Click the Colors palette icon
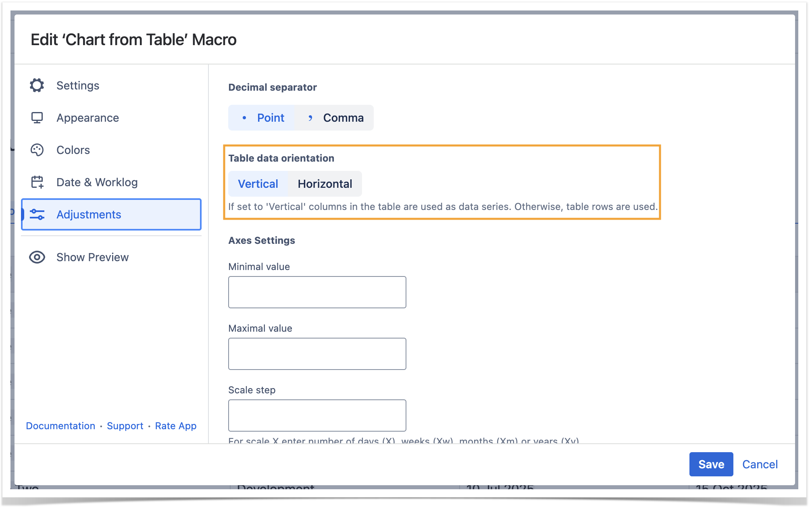Screen dimensions: 812x509 coord(37,150)
